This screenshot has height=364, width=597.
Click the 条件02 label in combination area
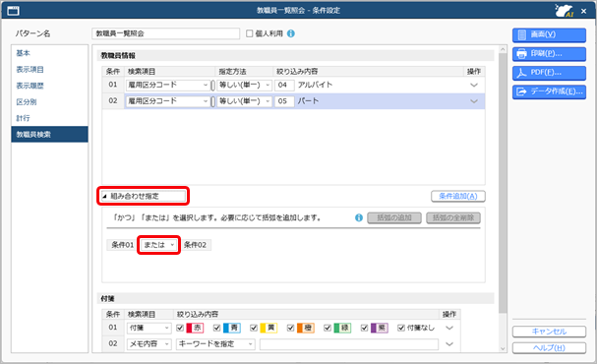click(196, 245)
